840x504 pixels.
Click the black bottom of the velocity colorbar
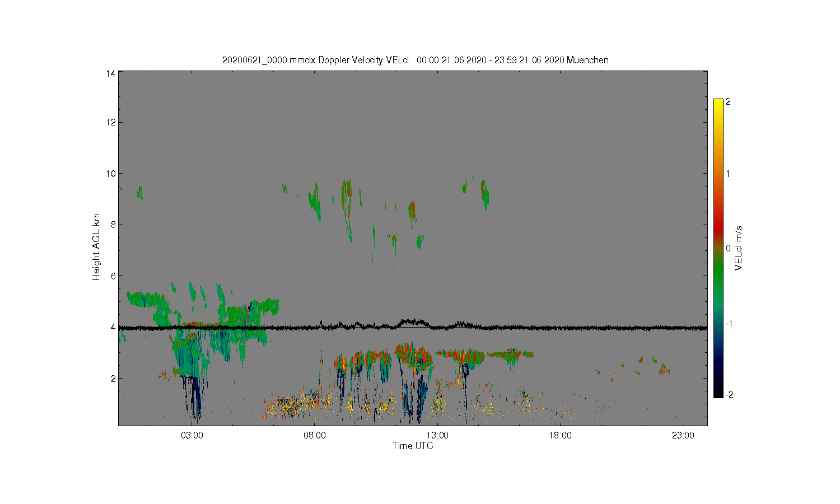point(718,393)
